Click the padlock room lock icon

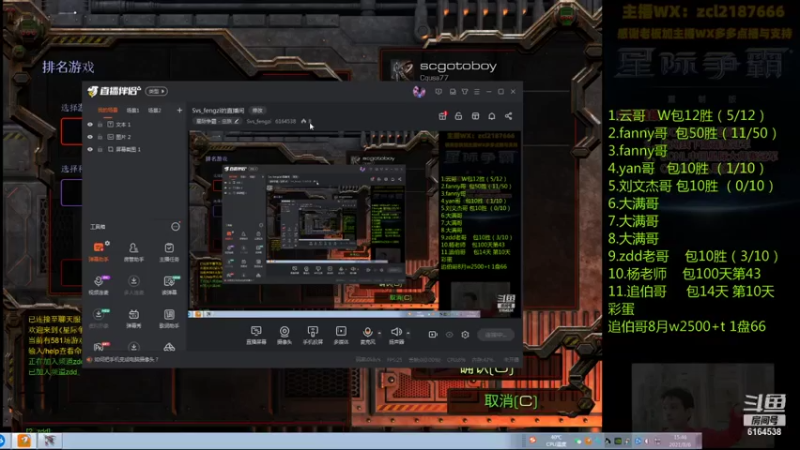459,116
